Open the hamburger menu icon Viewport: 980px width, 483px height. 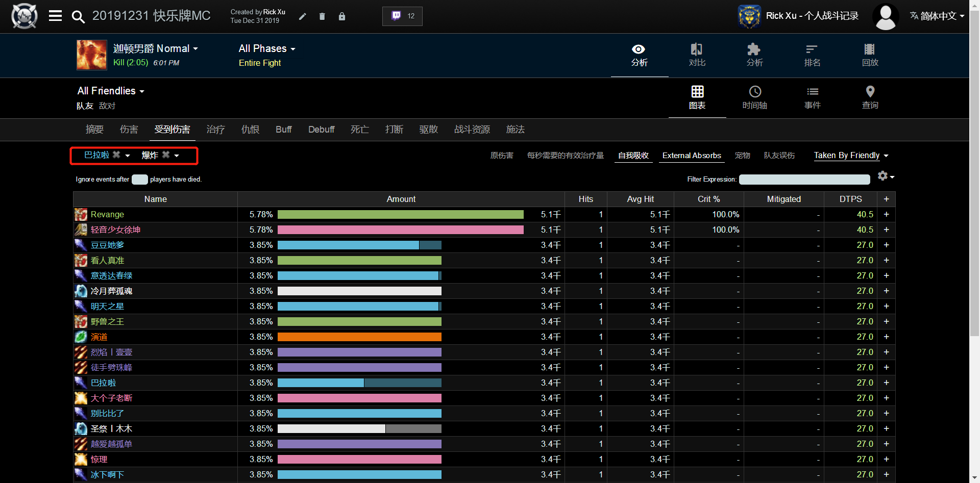point(55,16)
